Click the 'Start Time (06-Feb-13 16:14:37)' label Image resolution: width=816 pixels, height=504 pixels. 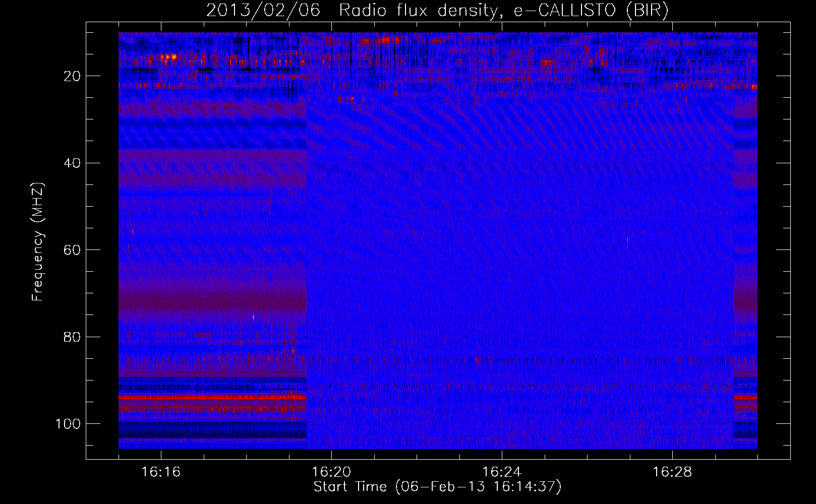(437, 487)
